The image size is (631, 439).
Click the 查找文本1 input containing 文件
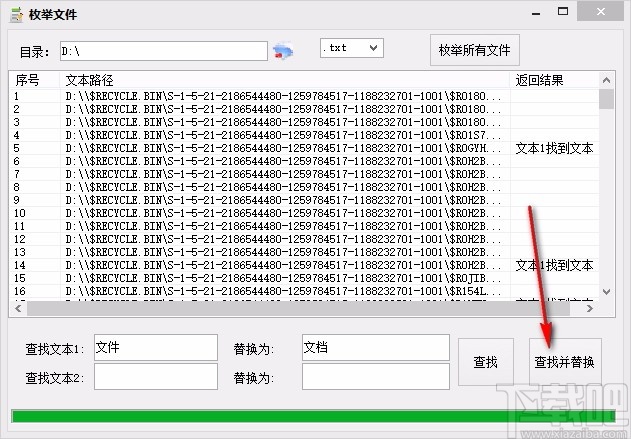point(156,347)
